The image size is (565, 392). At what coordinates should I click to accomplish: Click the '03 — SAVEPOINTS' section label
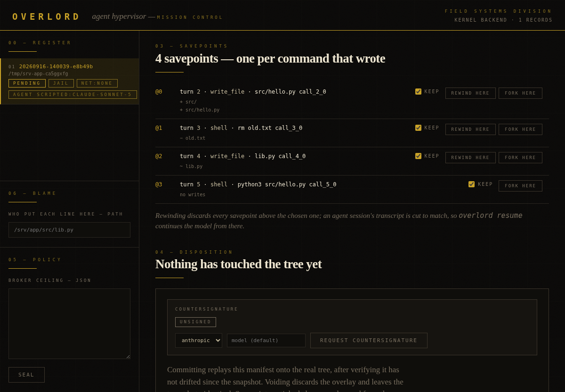pyautogui.click(x=192, y=46)
